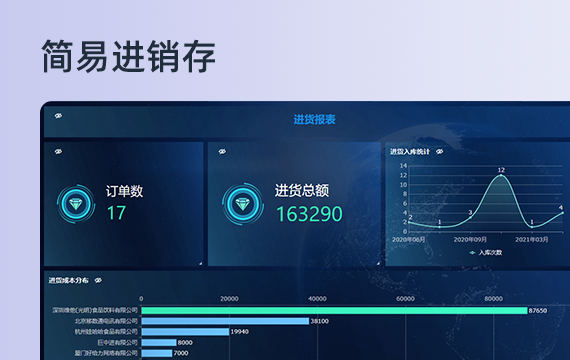Click eye icon beside 进货入库统计 chart title
570x360 pixels.
click(439, 152)
